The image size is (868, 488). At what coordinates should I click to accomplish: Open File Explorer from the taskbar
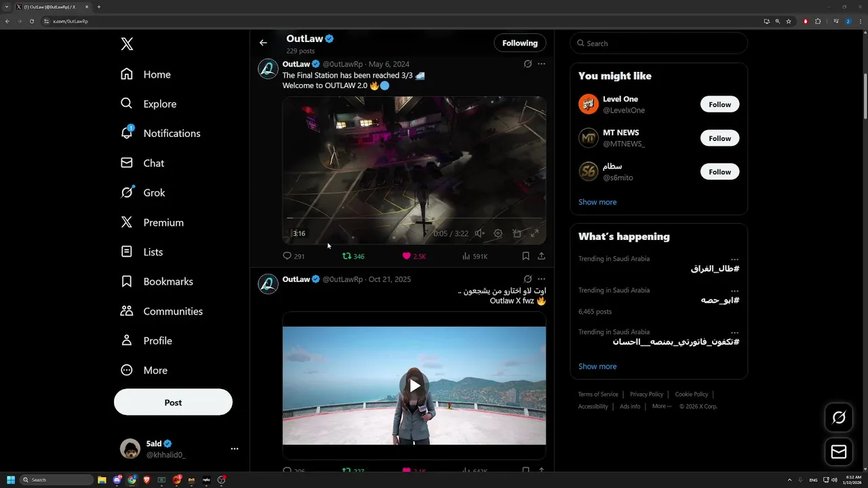[x=102, y=480]
